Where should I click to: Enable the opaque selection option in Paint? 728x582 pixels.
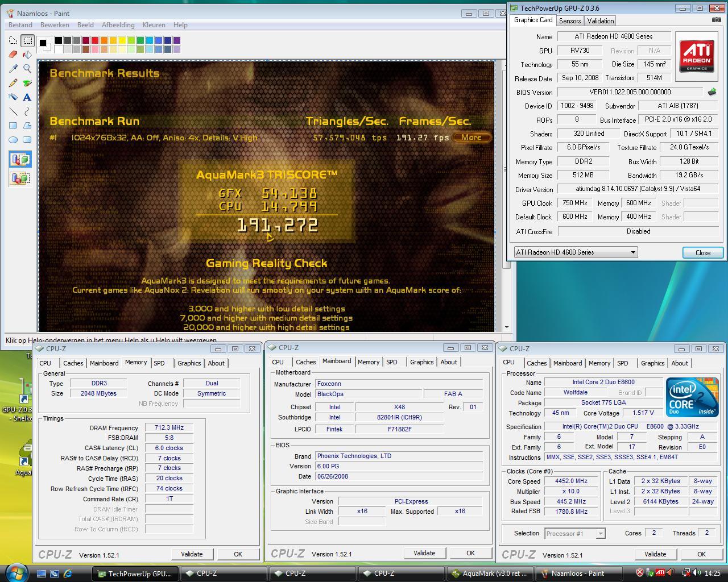(20, 160)
